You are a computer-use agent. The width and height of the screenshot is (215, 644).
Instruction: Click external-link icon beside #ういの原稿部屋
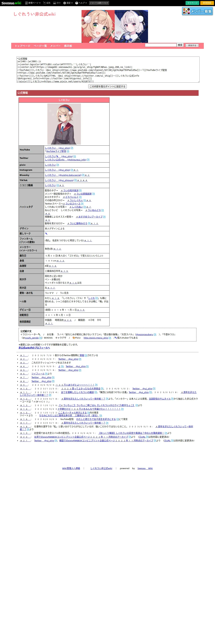click(x=94, y=194)
